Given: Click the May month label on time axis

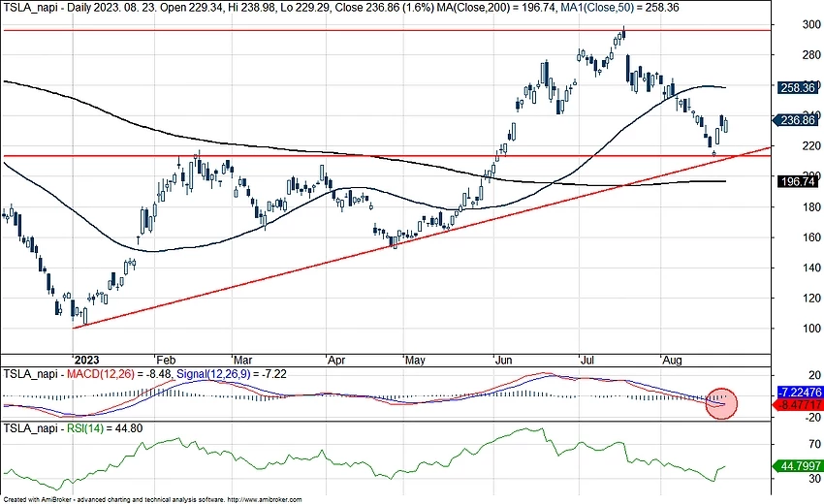Looking at the screenshot, I should 415,361.
